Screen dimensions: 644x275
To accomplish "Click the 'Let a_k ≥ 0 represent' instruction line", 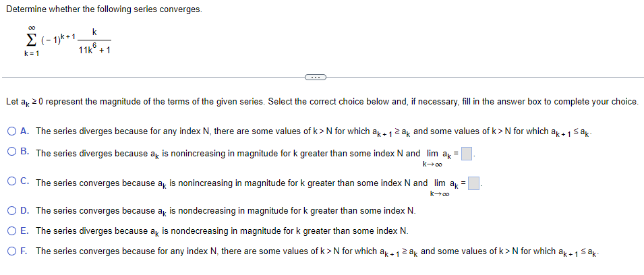I will (x=322, y=102).
